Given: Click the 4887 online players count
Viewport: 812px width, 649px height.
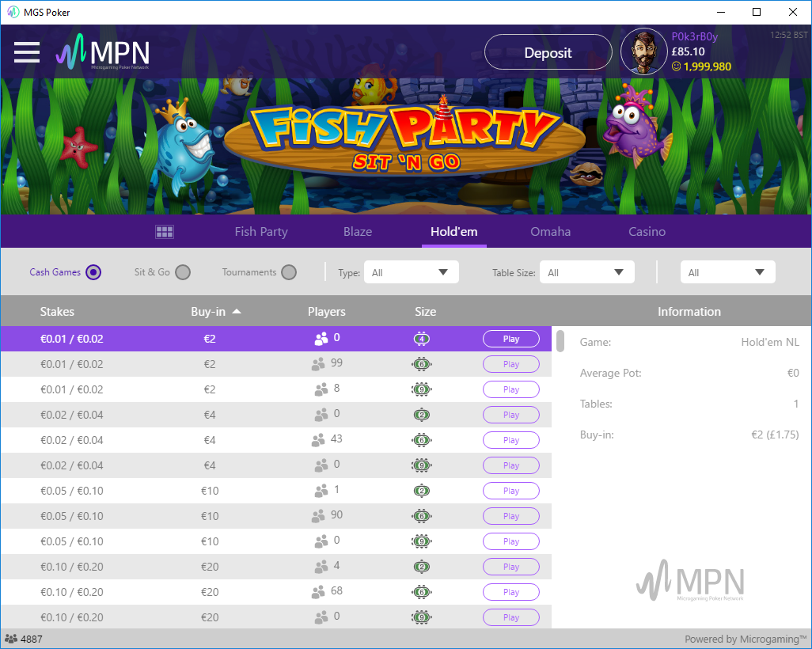Looking at the screenshot, I should point(32,639).
